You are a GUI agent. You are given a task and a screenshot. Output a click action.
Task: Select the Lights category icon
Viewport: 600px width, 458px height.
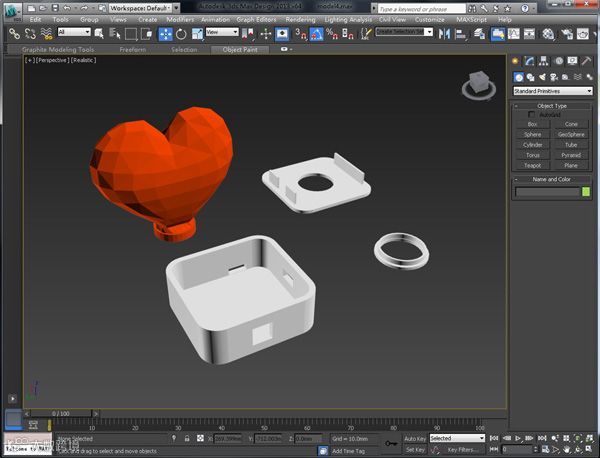pyautogui.click(x=542, y=77)
